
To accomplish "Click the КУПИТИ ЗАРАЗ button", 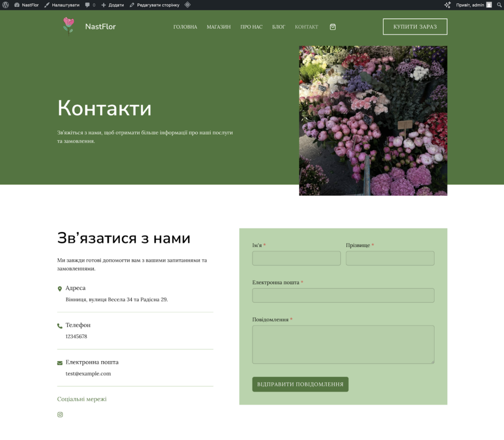I will [415, 27].
